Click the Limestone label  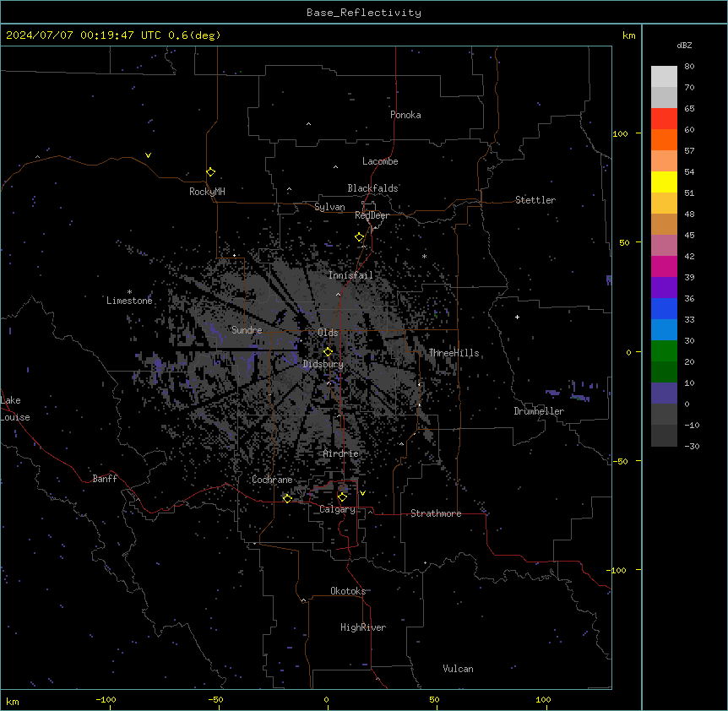(x=129, y=301)
